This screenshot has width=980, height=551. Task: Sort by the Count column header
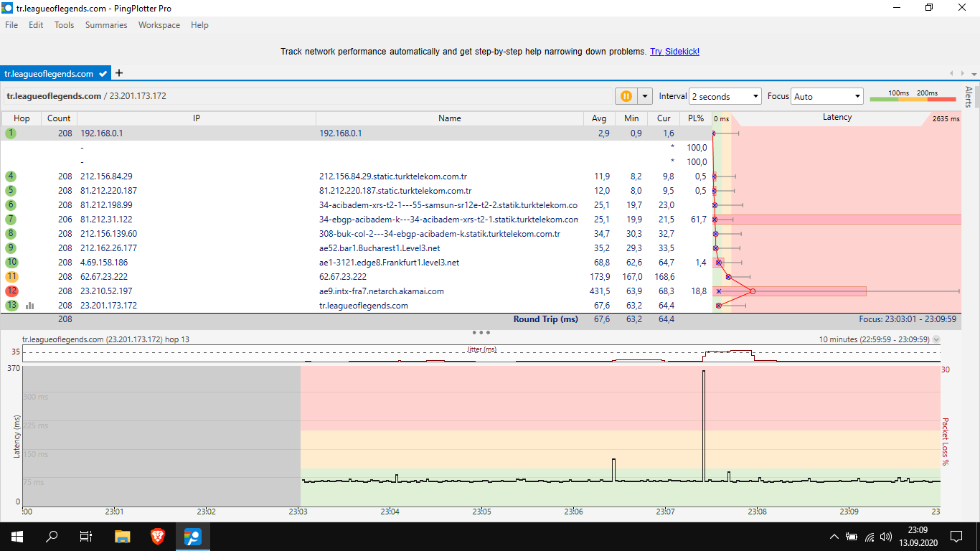59,118
